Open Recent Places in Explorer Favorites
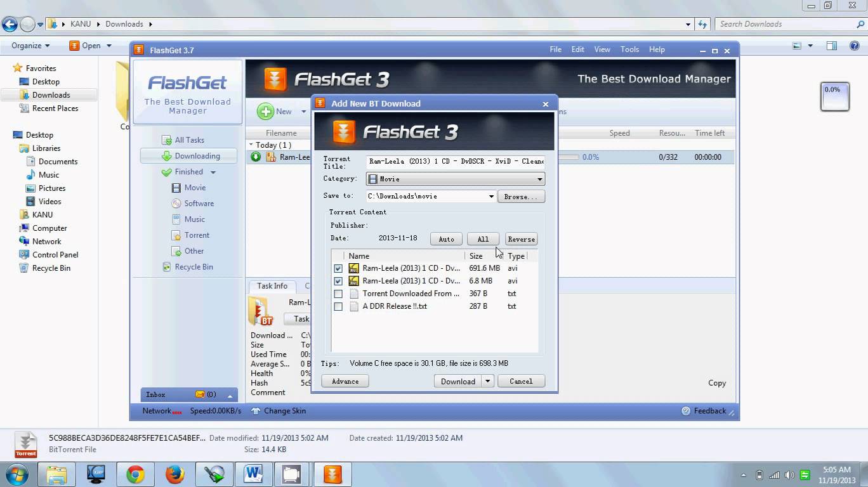The image size is (868, 487). click(55, 108)
